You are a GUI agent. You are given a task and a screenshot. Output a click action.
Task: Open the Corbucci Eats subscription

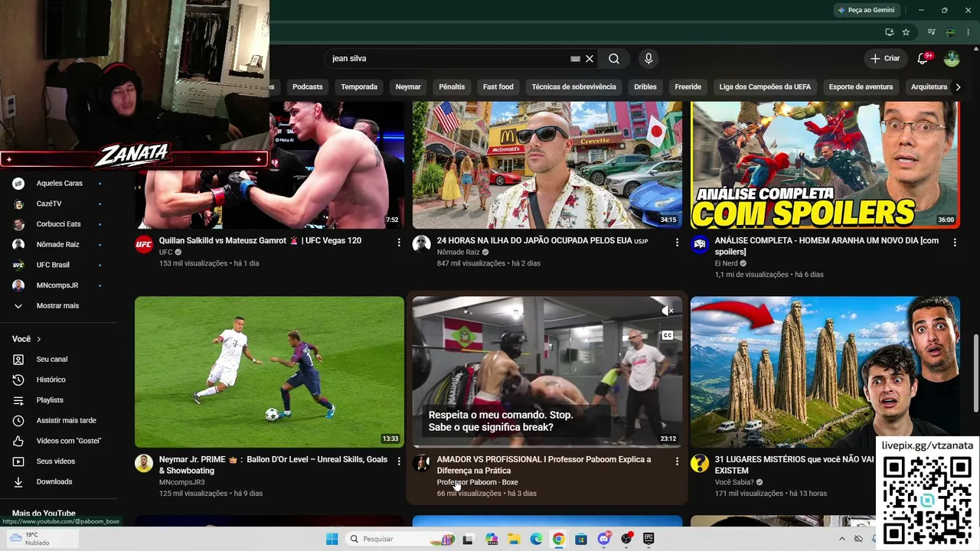(x=58, y=224)
